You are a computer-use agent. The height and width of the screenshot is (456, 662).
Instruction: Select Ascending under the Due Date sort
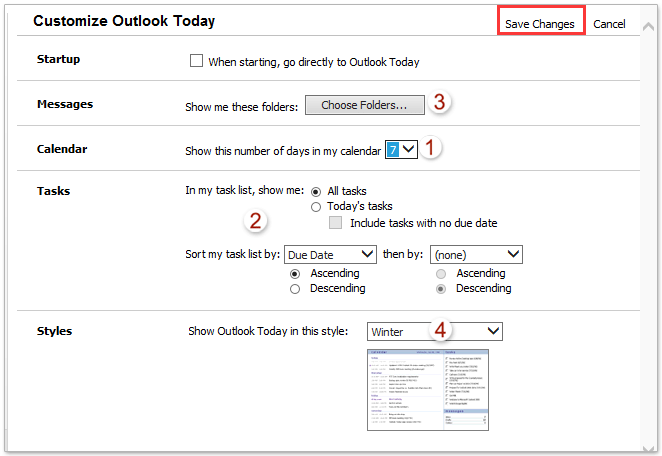(295, 274)
